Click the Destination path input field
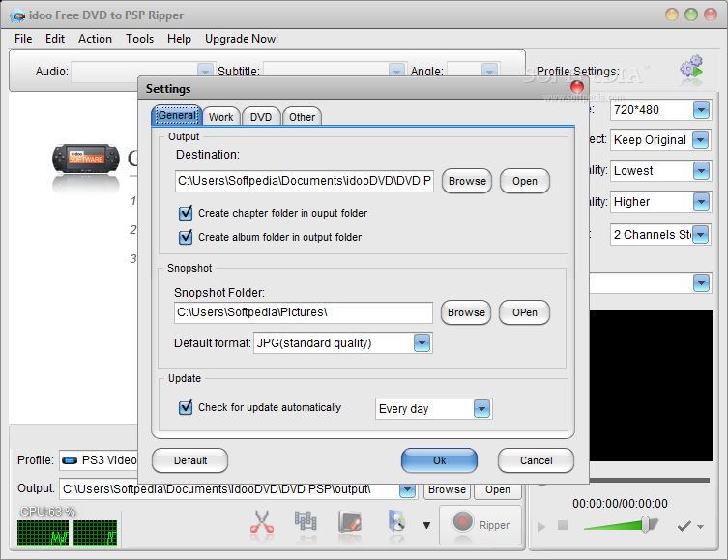 (x=305, y=181)
